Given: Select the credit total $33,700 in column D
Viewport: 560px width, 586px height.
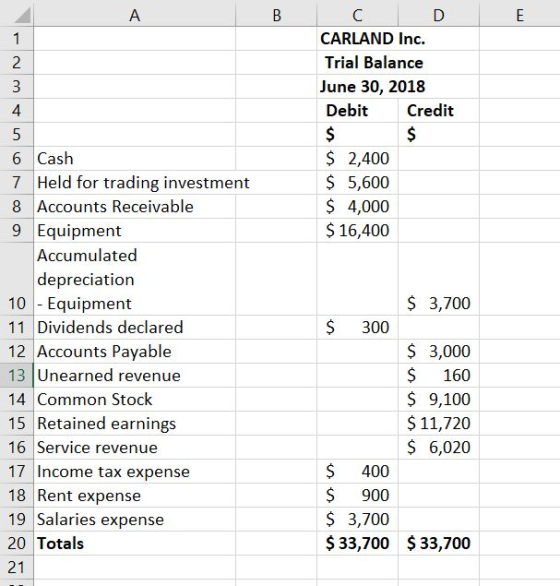Looking at the screenshot, I should [x=439, y=543].
